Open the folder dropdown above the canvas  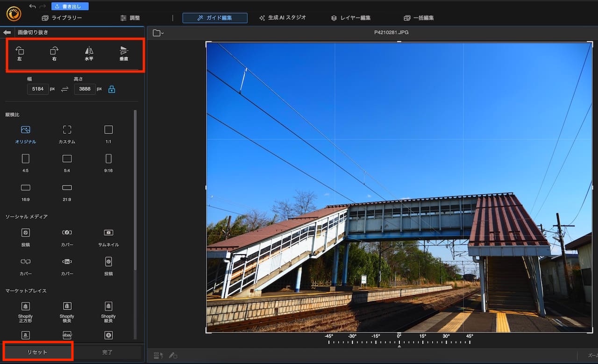coord(158,33)
